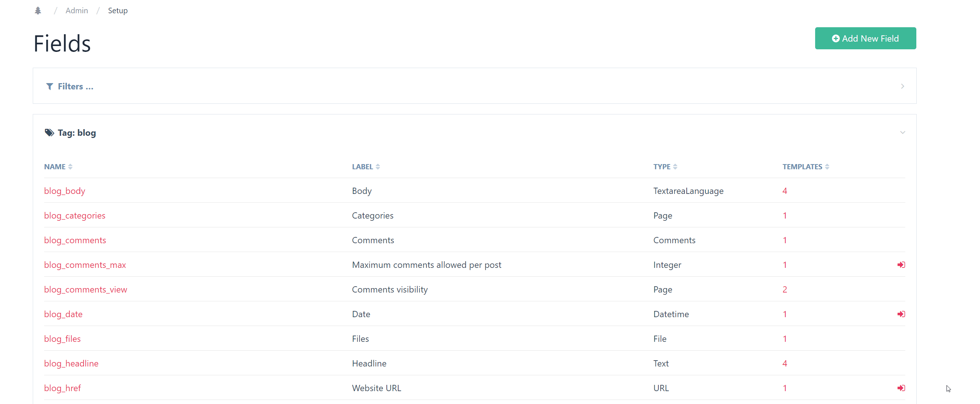The height and width of the screenshot is (404, 980).
Task: Click the filter funnel icon beside Filters
Action: tap(49, 86)
